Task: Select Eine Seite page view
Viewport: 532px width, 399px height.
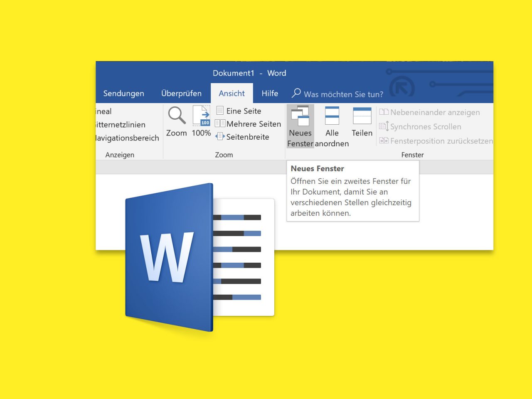Action: [243, 111]
